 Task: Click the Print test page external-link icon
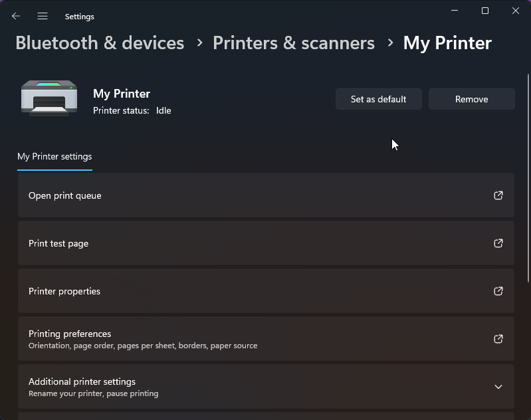[498, 243]
